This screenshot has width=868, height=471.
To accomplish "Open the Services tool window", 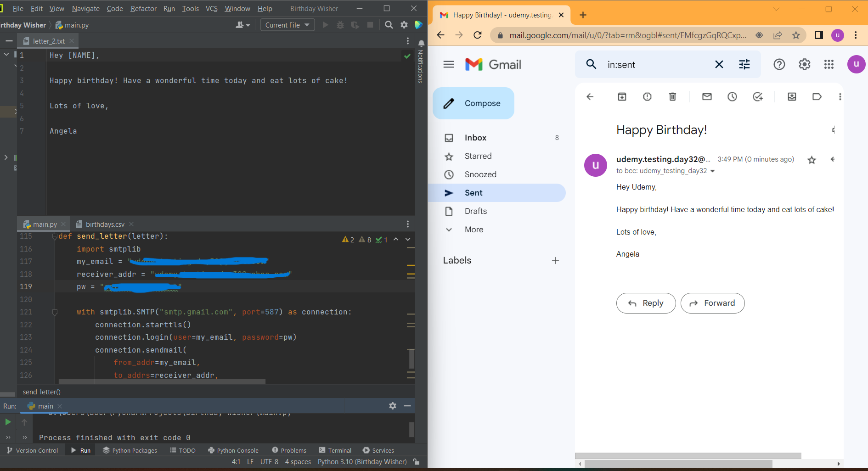I will click(378, 450).
